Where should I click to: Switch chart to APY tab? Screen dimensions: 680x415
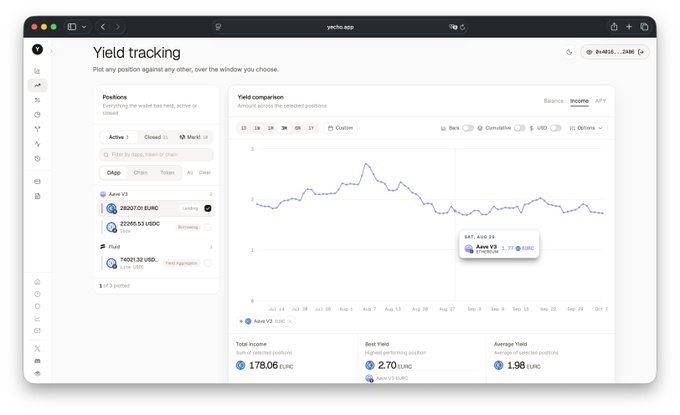coord(600,101)
